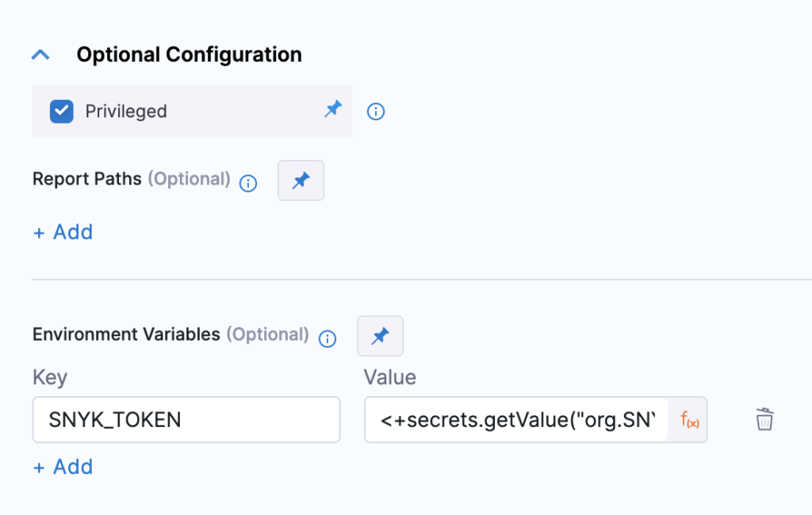Click the Value column header

point(390,377)
